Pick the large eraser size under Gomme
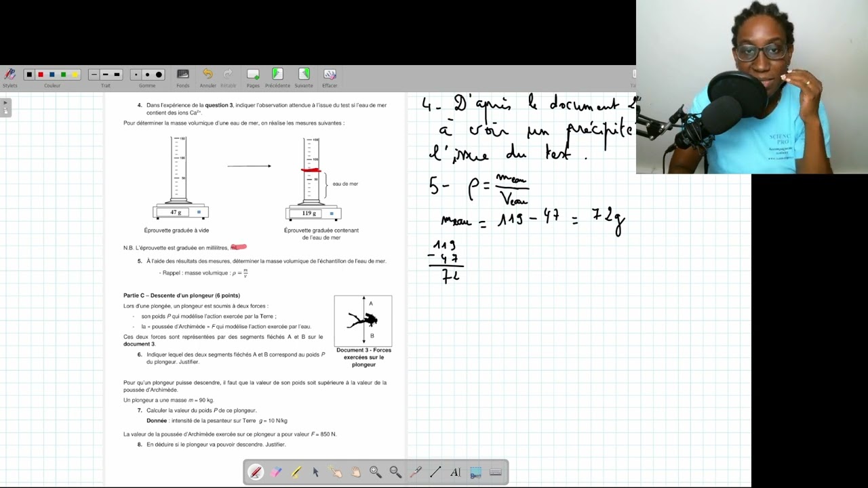 (x=159, y=75)
